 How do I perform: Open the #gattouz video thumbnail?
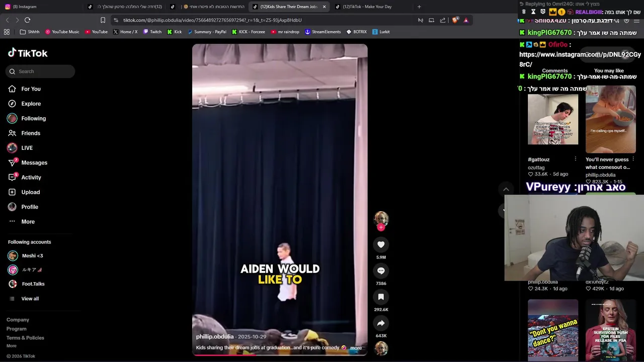click(x=553, y=119)
